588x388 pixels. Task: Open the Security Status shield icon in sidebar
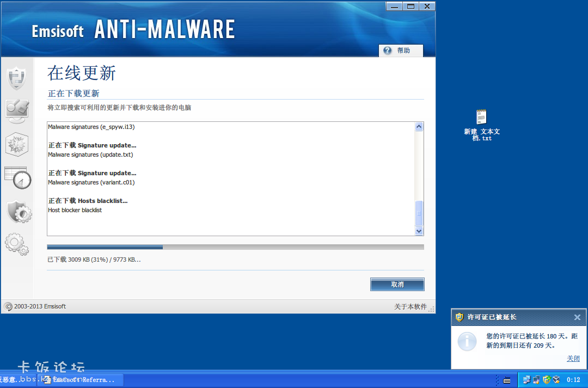(17, 78)
